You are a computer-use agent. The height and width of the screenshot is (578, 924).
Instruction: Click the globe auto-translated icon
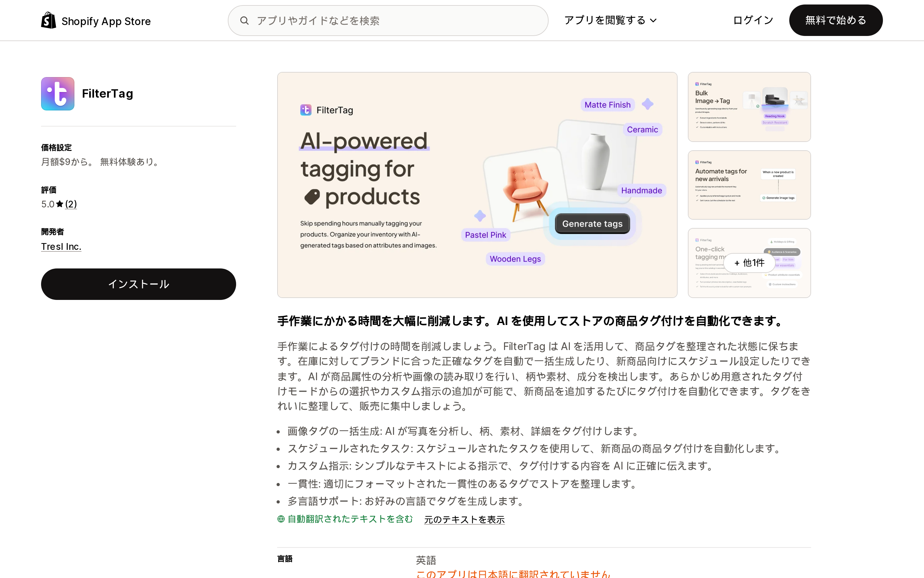281,519
